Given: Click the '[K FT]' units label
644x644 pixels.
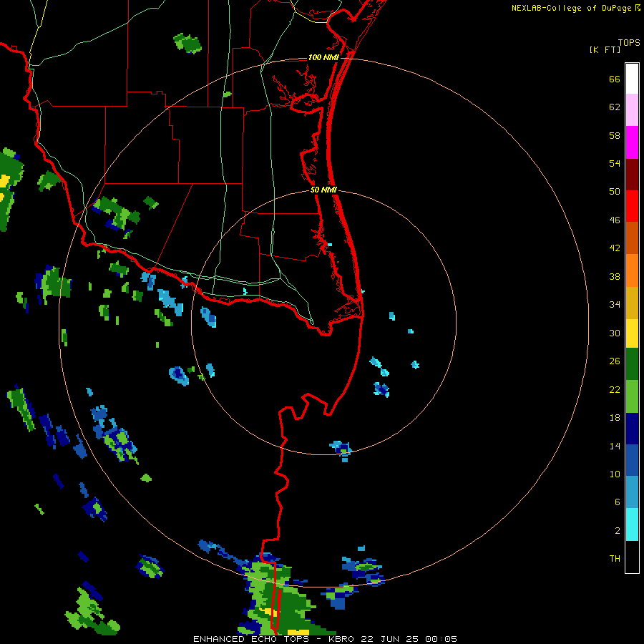Looking at the screenshot, I should tap(605, 50).
